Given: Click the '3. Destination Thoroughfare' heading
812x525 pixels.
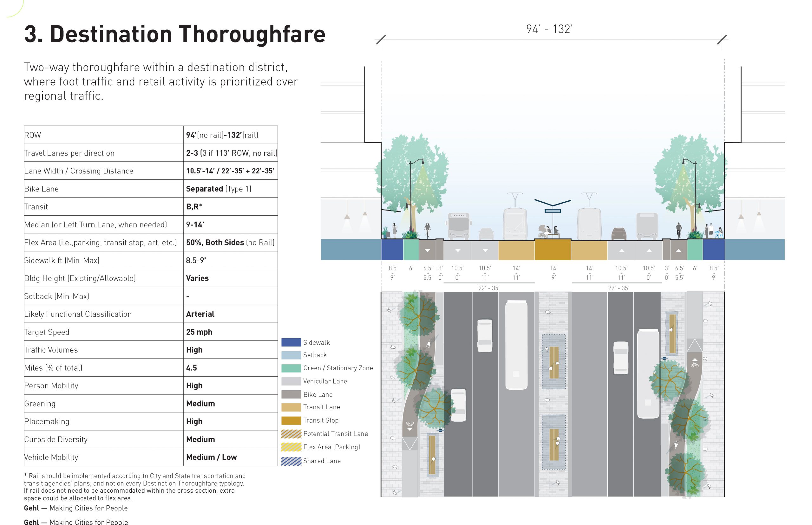Looking at the screenshot, I should pos(174,34).
